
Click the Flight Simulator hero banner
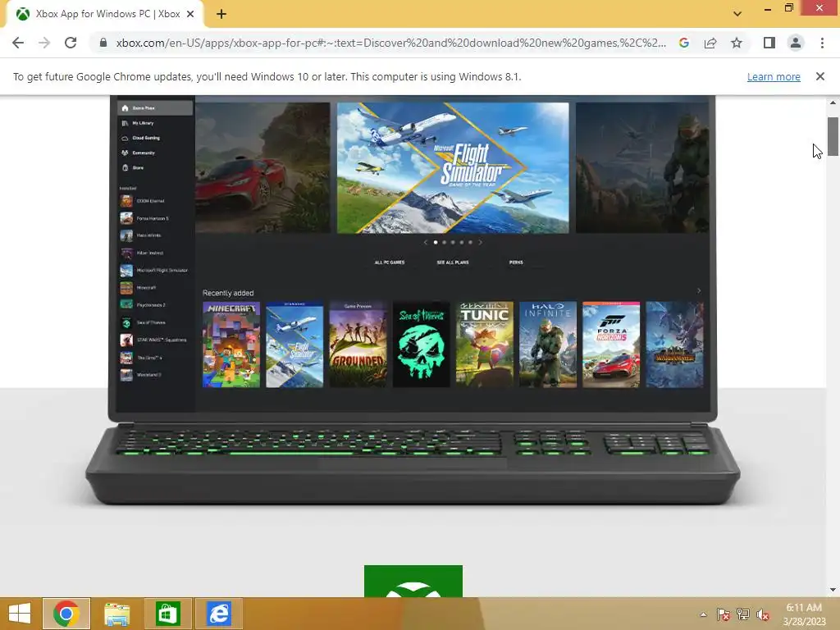coord(453,167)
